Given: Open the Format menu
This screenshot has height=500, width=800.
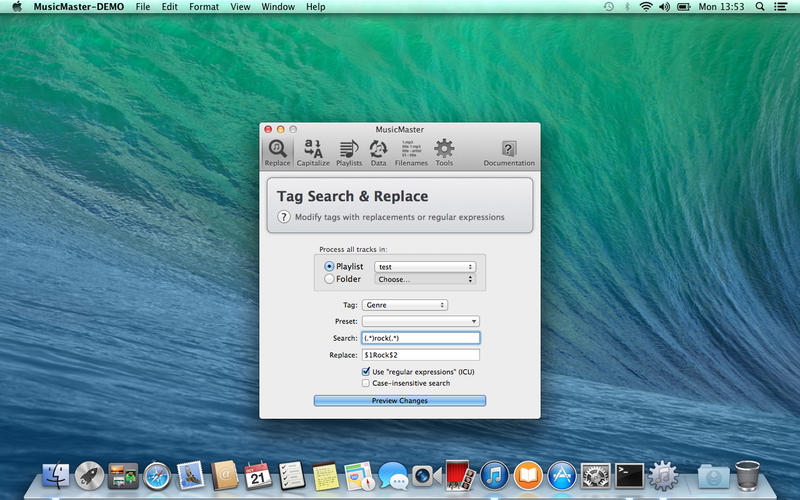Looking at the screenshot, I should (x=204, y=7).
